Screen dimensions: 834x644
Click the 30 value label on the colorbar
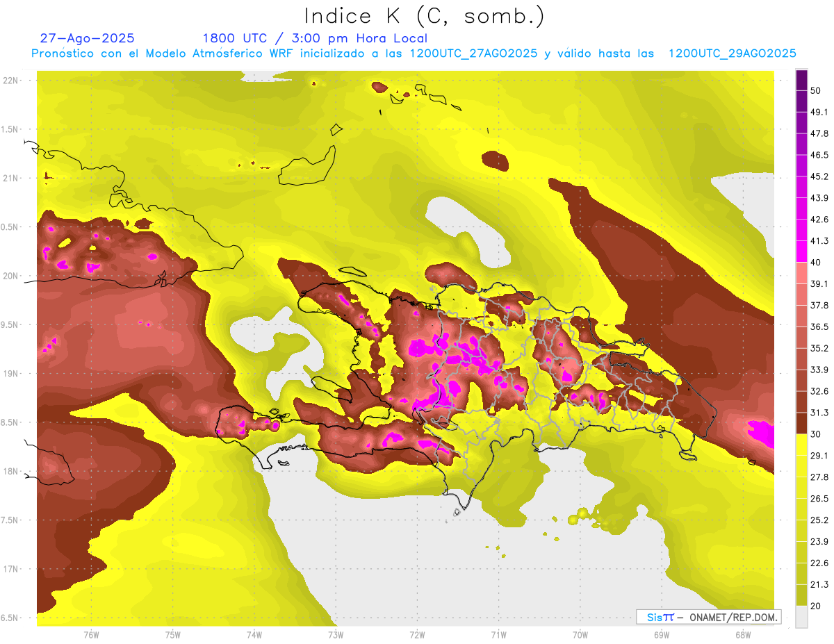coord(815,434)
